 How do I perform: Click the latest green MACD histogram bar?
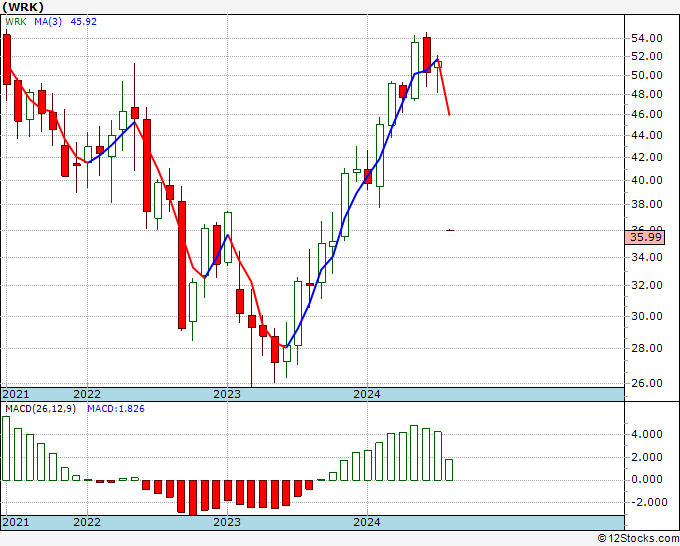[449, 470]
